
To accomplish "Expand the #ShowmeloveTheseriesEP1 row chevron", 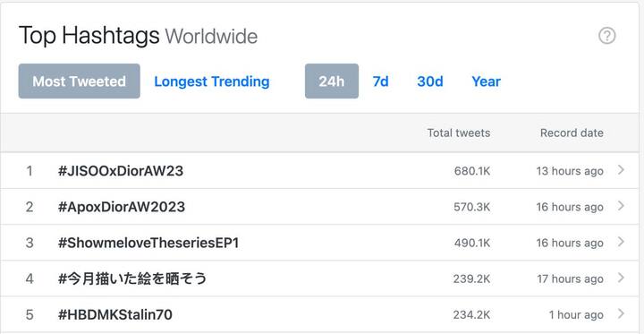I will [x=621, y=242].
